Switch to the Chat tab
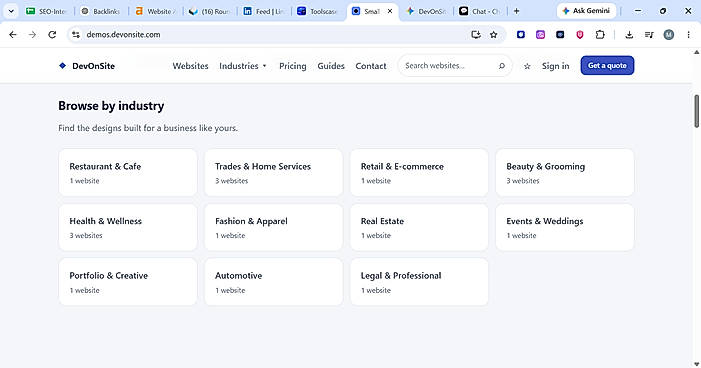Image resolution: width=701 pixels, height=368 pixels. (x=480, y=11)
